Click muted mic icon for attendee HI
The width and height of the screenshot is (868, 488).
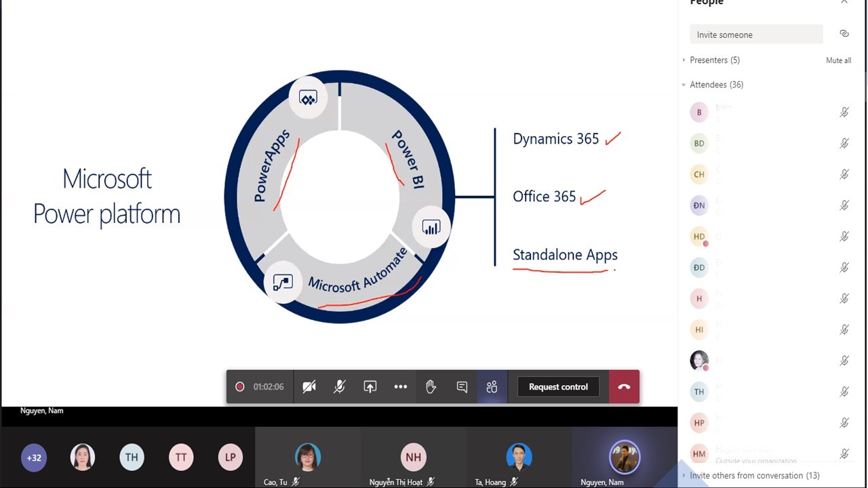coord(844,329)
